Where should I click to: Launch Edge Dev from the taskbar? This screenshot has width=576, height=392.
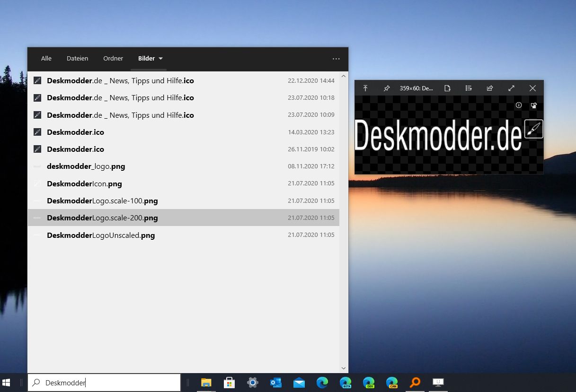(x=369, y=383)
